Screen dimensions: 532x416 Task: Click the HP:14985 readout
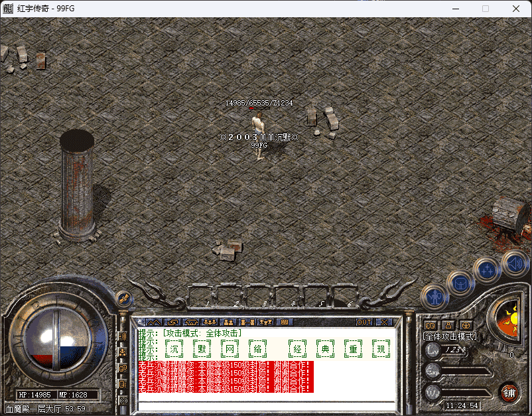(35, 395)
